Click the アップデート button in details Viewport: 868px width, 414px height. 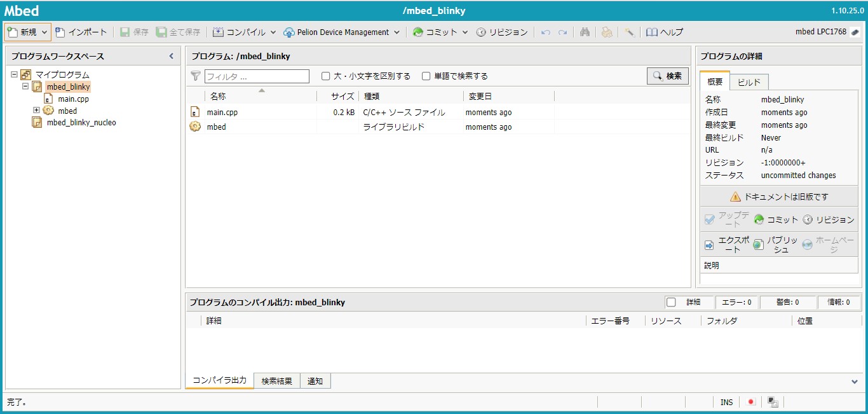pyautogui.click(x=727, y=219)
